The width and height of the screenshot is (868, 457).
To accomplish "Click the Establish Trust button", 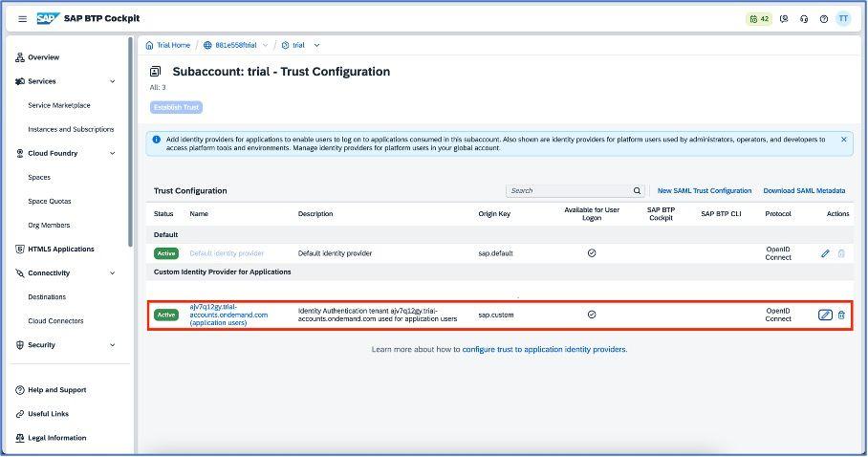I will [x=176, y=107].
